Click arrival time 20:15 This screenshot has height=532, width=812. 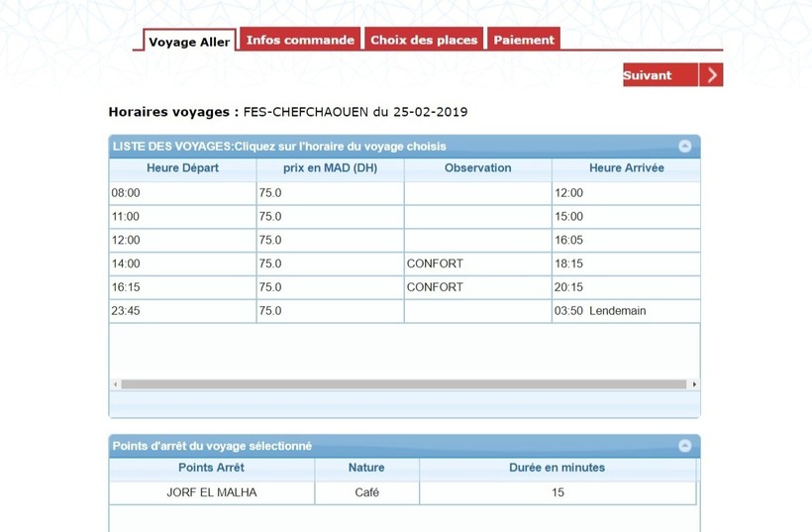(568, 287)
